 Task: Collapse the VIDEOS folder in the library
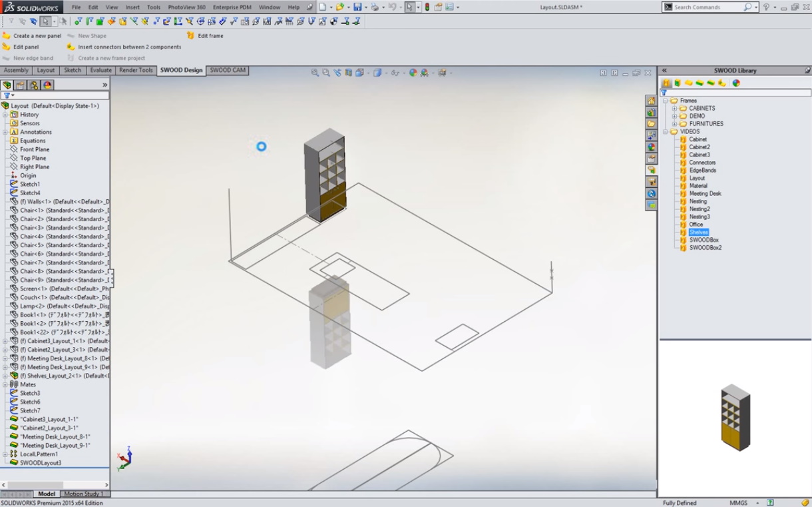point(665,132)
